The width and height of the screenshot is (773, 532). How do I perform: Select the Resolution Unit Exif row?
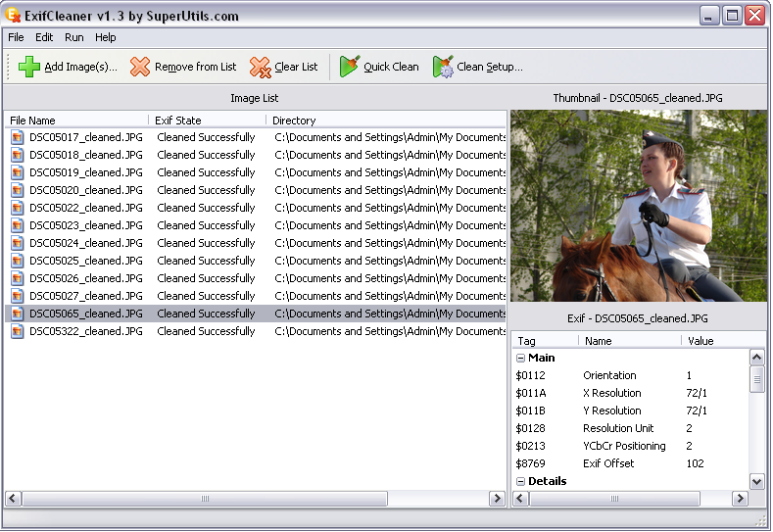(x=631, y=428)
